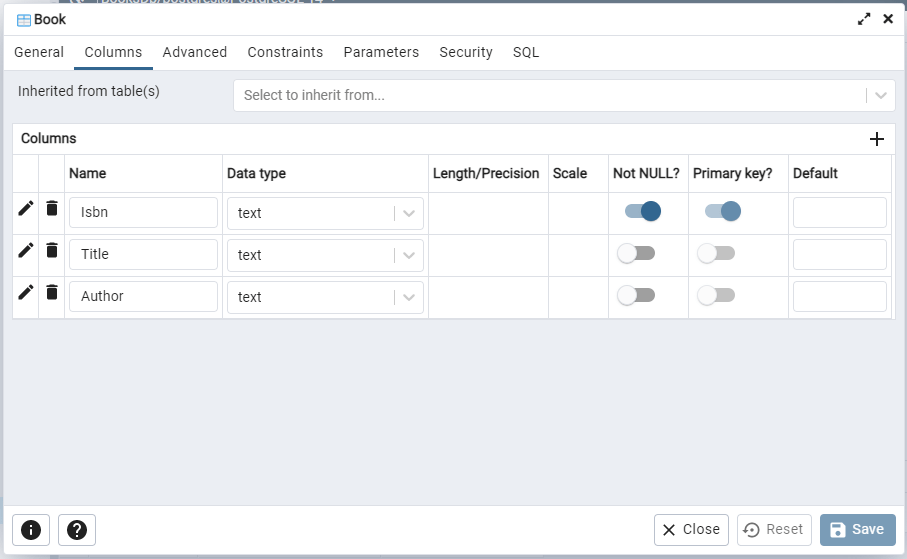Screen dimensions: 907x559
Task: Open the SQL tab
Action: point(526,52)
